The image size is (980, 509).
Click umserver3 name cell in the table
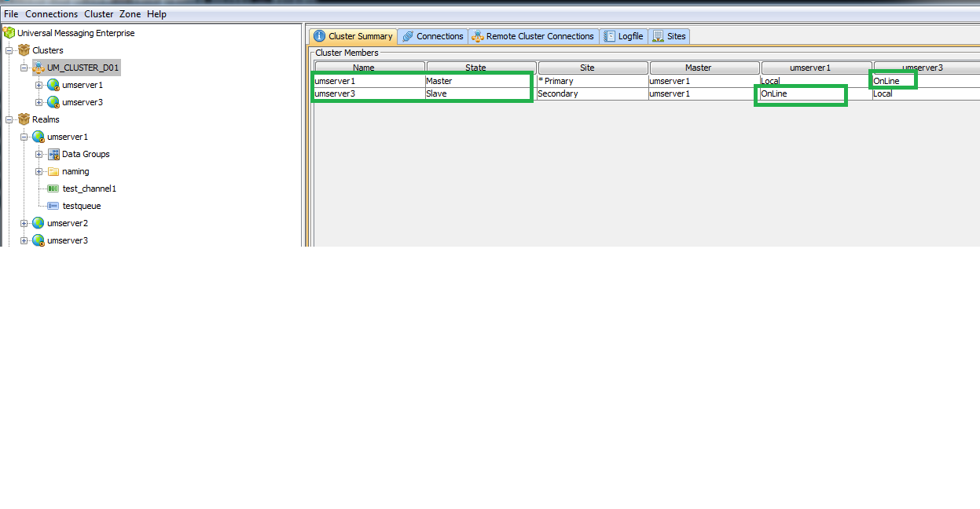click(x=369, y=93)
